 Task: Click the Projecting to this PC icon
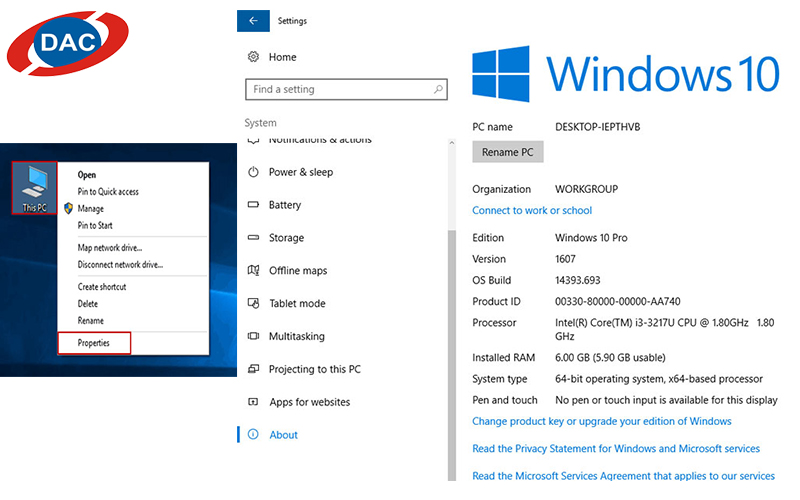(253, 369)
